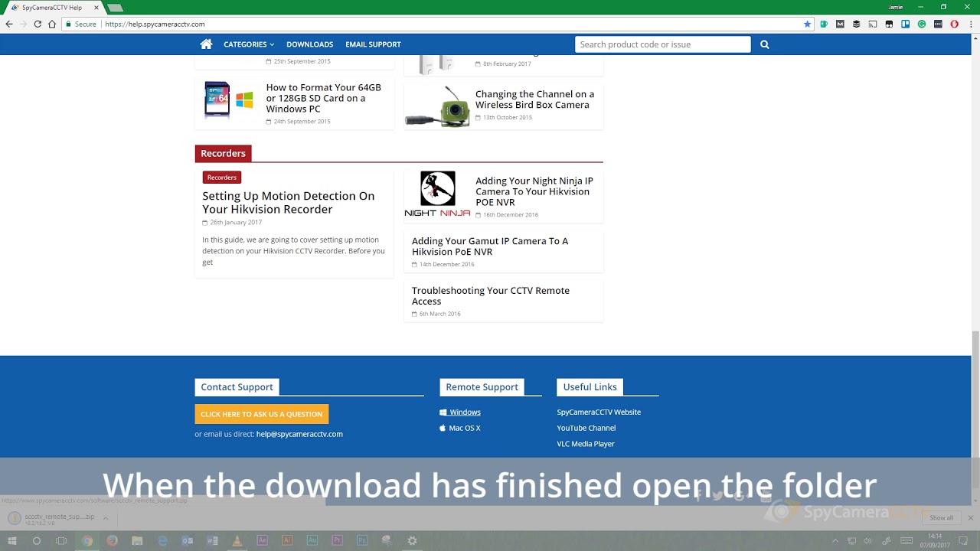
Task: Open the YouTube Channel link
Action: (586, 428)
